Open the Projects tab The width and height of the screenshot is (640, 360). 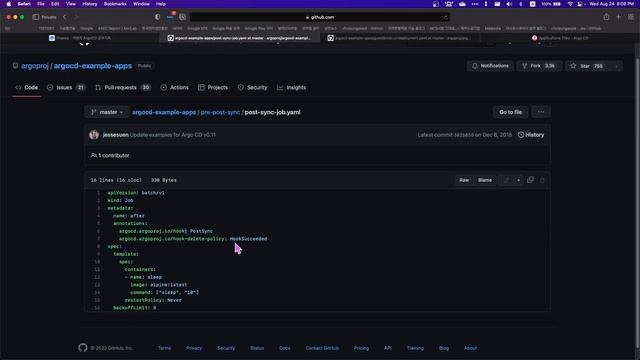tap(213, 87)
